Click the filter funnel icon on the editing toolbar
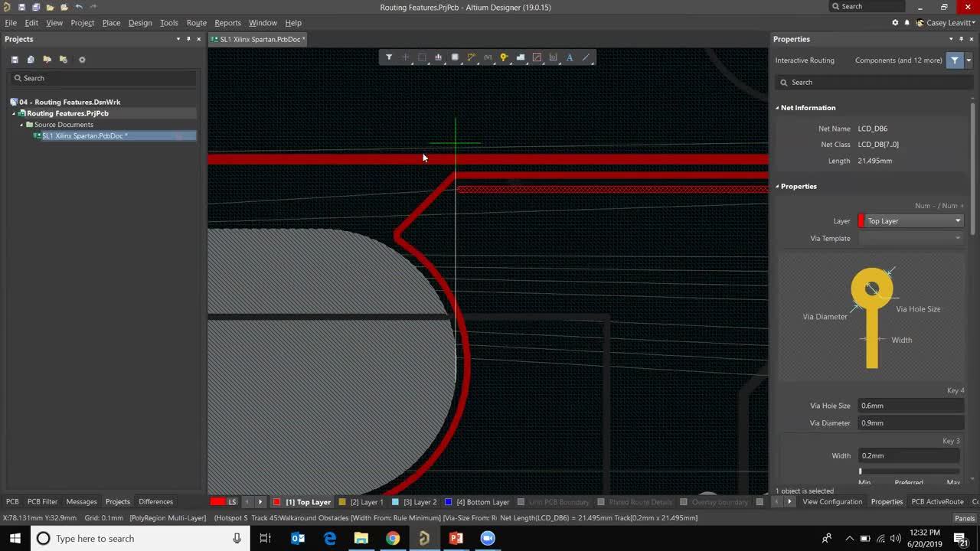Screen dimensions: 980x551 (389, 57)
